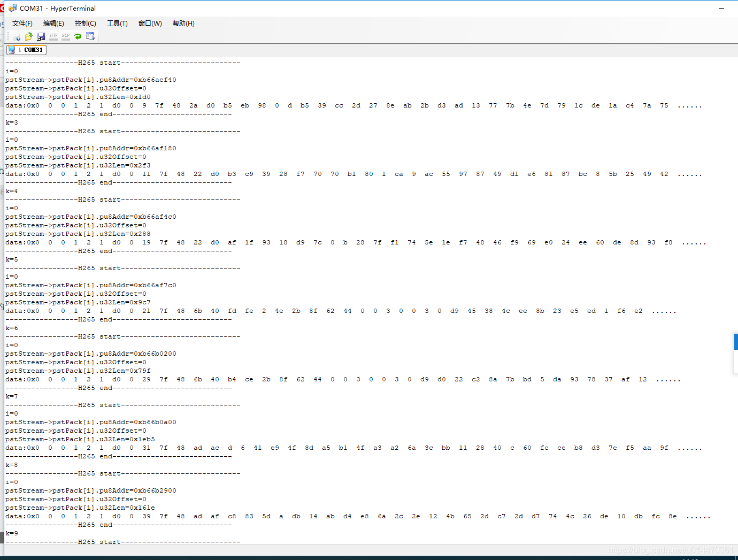Click the text k=5
Viewport: 738px width, 560px height.
12,259
